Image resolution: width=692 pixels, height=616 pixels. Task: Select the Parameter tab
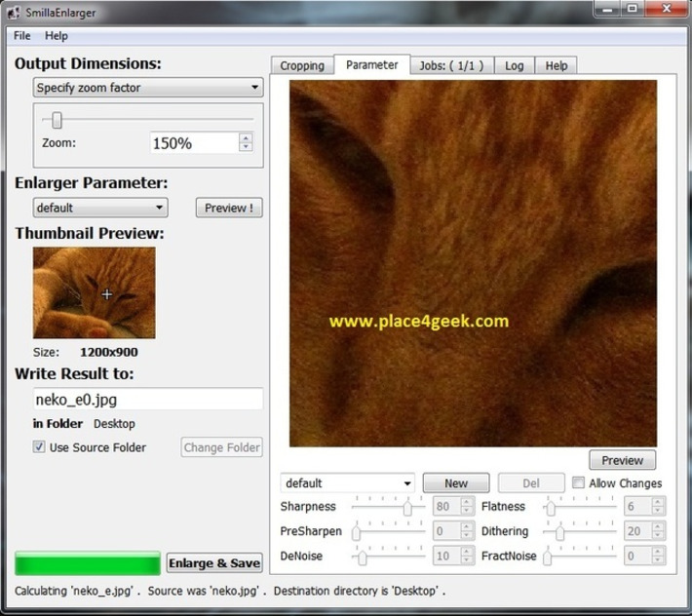(x=372, y=65)
